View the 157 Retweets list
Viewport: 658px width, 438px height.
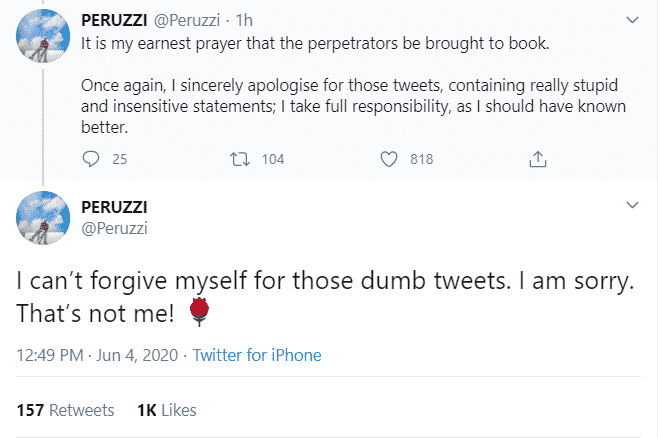click(x=66, y=410)
